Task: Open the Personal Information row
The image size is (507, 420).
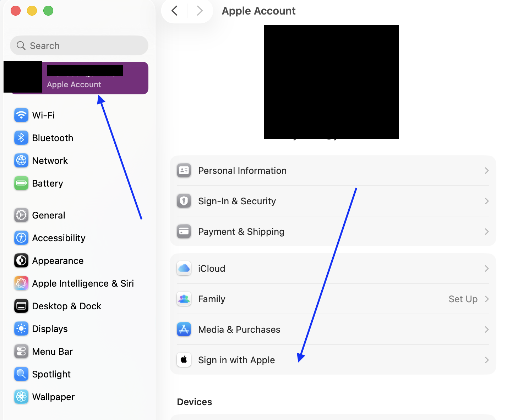Action: [x=333, y=171]
